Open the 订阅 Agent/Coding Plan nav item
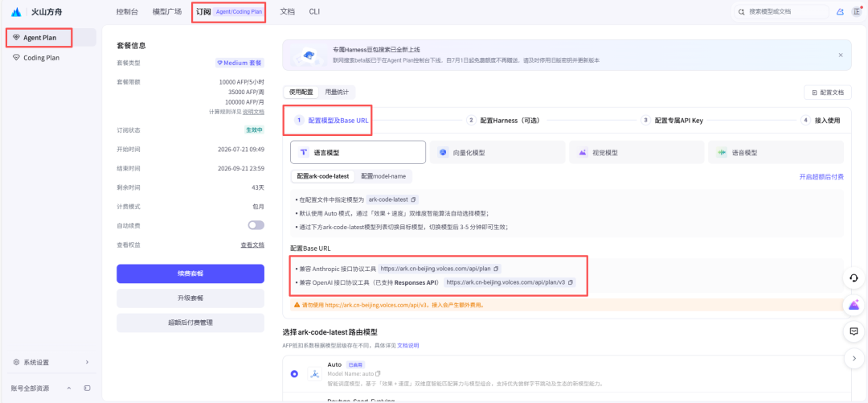Viewport: 868px width, 403px height. click(229, 11)
